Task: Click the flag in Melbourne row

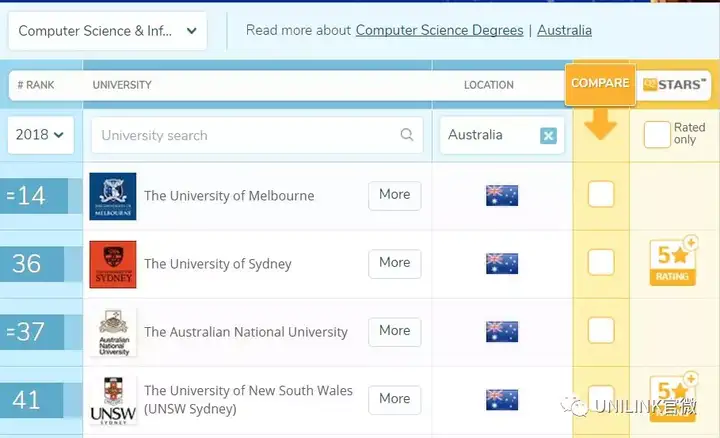Action: tap(502, 196)
